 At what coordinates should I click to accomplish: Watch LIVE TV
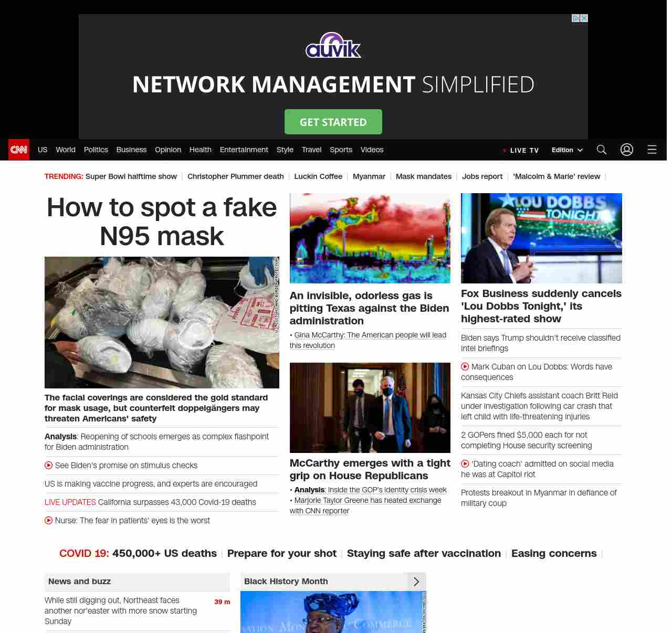coord(521,150)
